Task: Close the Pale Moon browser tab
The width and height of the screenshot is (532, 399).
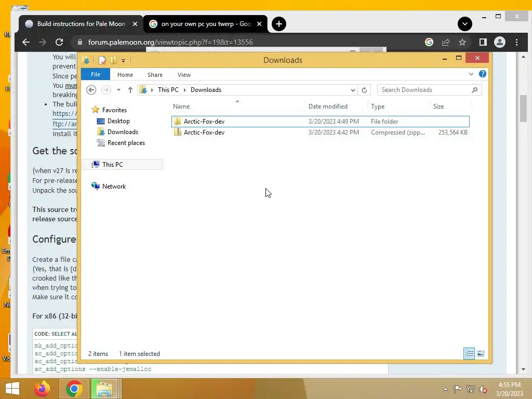Action: [x=135, y=24]
